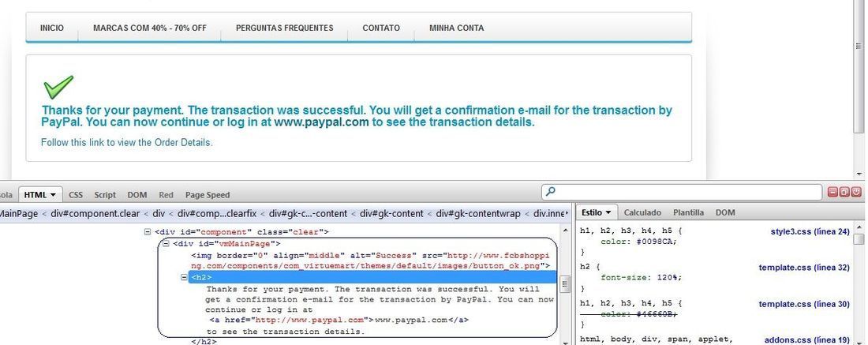
Task: Open the Page Speed tab
Action: pyautogui.click(x=208, y=195)
